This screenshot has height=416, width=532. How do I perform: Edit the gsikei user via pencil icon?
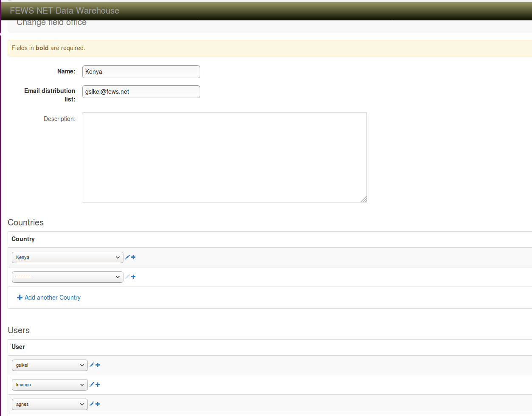(92, 365)
